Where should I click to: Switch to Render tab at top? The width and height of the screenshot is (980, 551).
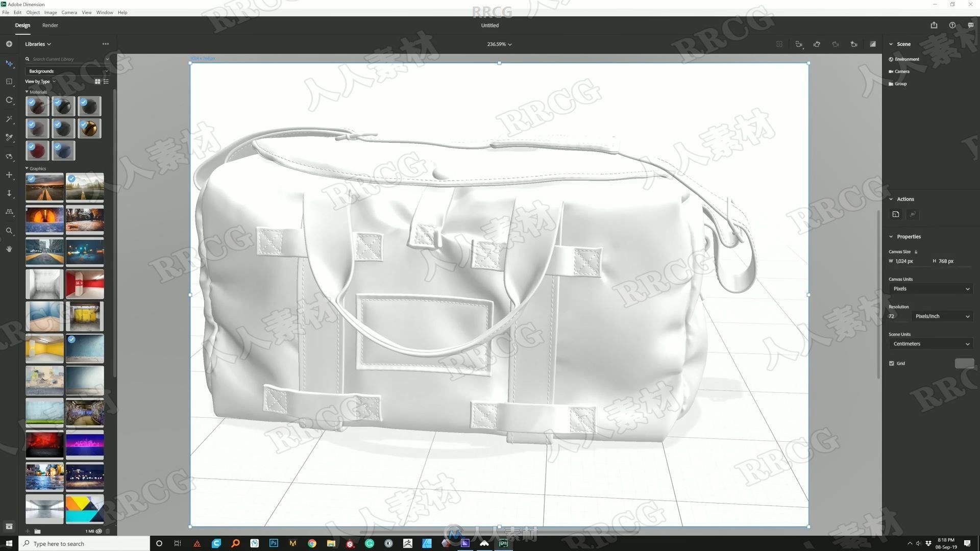click(x=49, y=25)
